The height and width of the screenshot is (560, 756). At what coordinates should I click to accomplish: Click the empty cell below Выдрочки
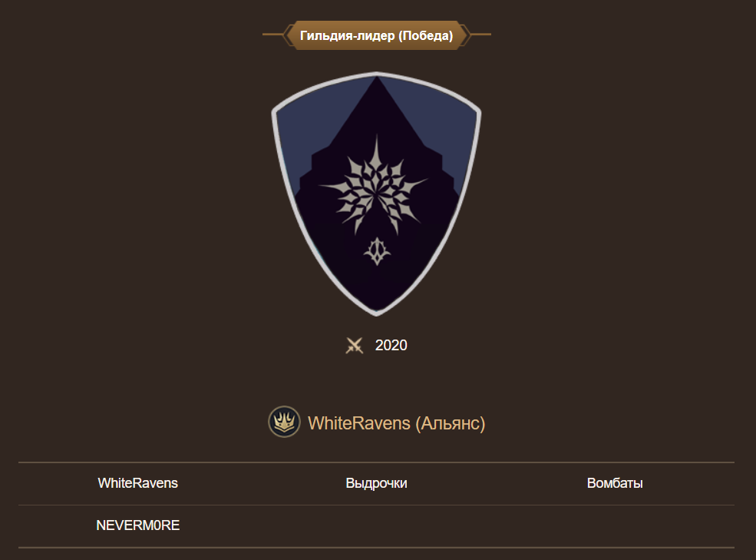click(377, 526)
